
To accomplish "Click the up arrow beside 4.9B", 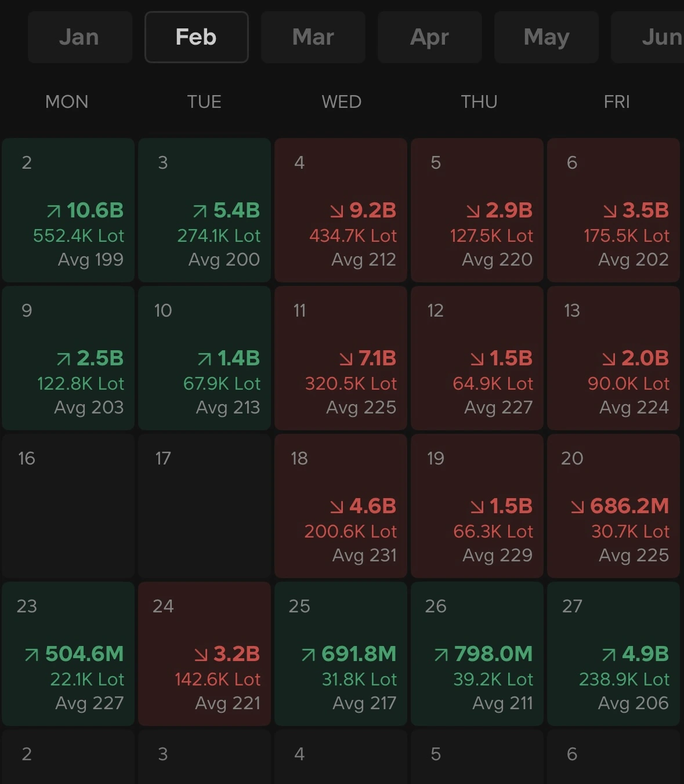I will point(609,655).
